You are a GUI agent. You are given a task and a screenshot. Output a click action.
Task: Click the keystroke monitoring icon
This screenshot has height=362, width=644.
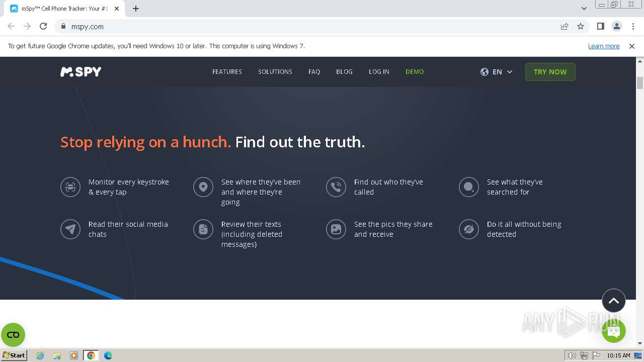tap(70, 187)
